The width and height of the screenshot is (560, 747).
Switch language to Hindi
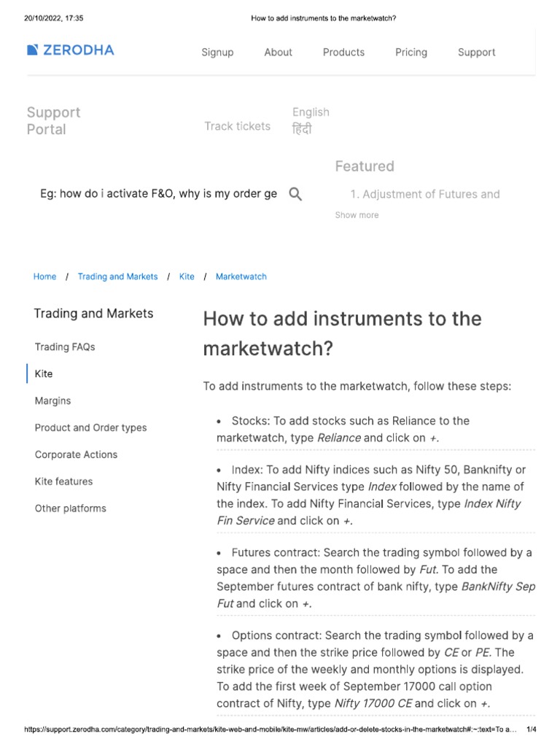click(x=302, y=129)
